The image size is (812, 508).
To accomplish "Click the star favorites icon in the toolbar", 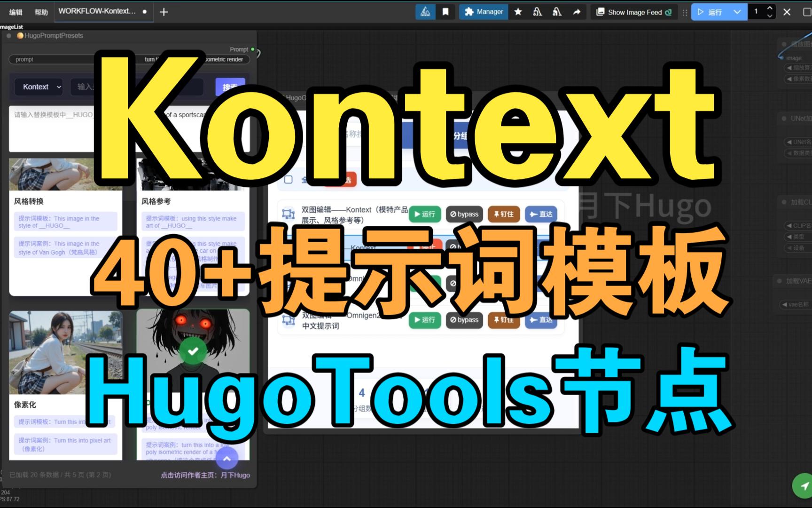I will (517, 12).
